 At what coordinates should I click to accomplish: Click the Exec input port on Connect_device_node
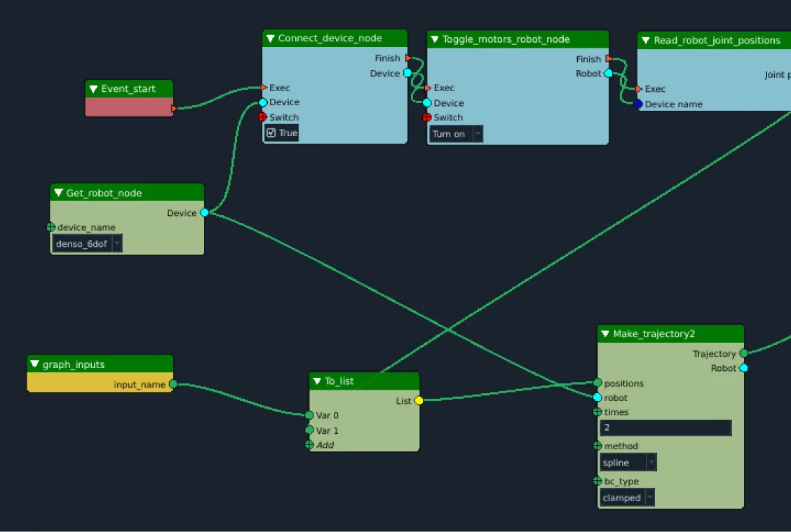[262, 88]
